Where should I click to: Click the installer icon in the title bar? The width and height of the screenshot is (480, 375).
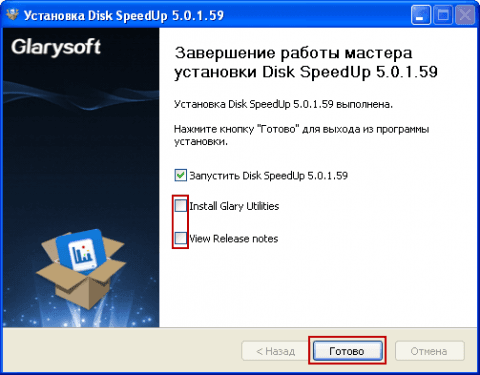tap(12, 14)
